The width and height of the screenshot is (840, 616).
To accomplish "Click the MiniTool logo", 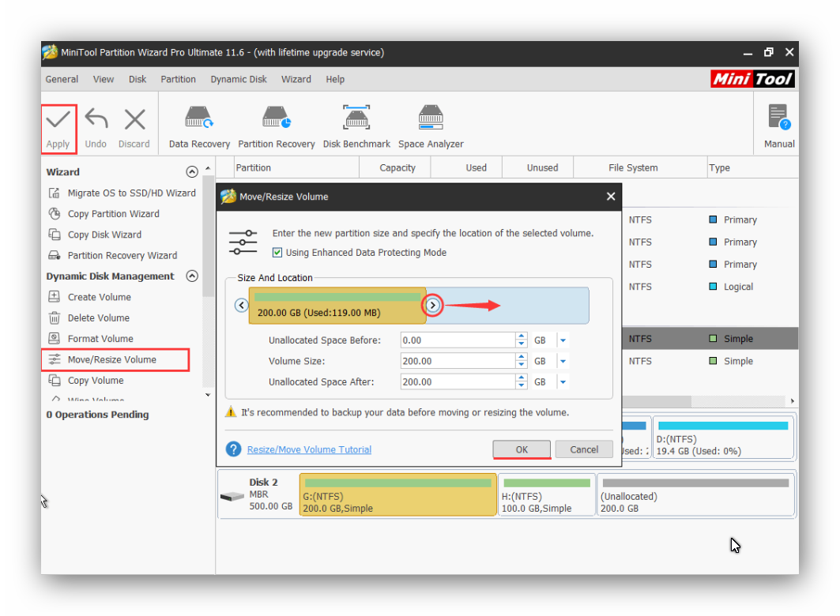I will coord(752,79).
